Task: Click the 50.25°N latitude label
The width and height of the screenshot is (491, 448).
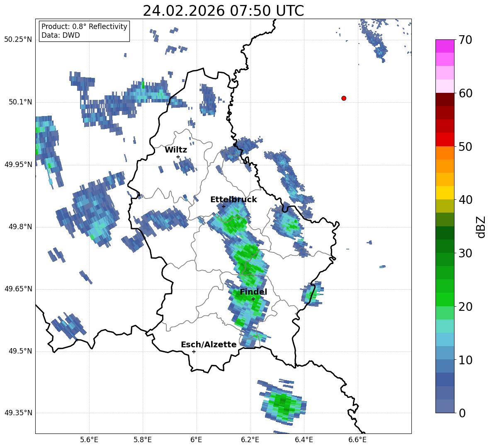Action: point(19,40)
